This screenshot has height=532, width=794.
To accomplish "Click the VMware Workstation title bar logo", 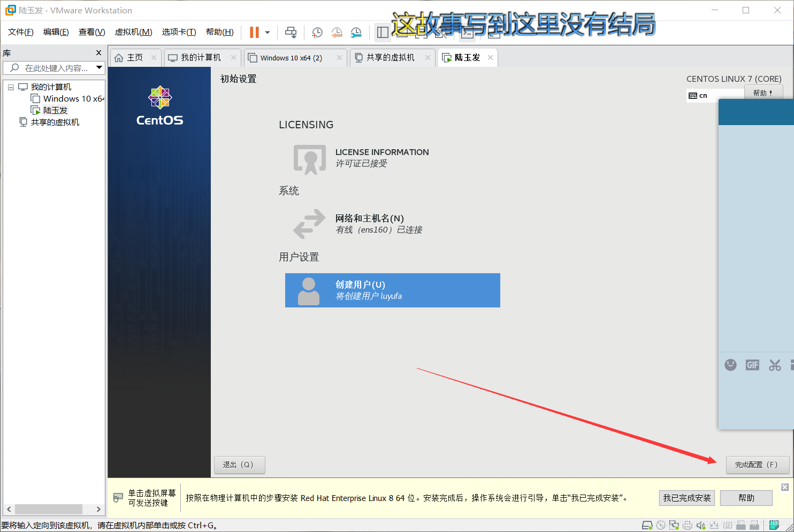I will tap(10, 10).
